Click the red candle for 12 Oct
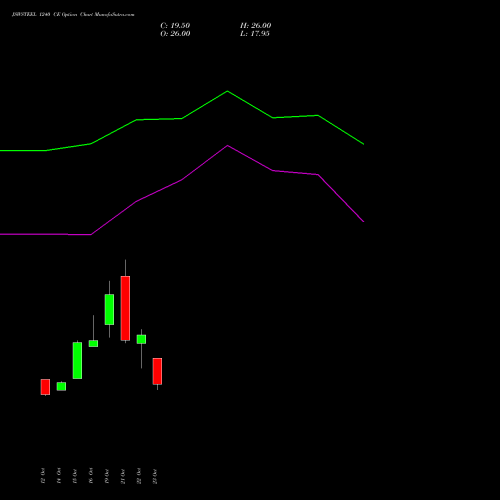Image resolution: width=500 pixels, height=500 pixels. pyautogui.click(x=45, y=387)
